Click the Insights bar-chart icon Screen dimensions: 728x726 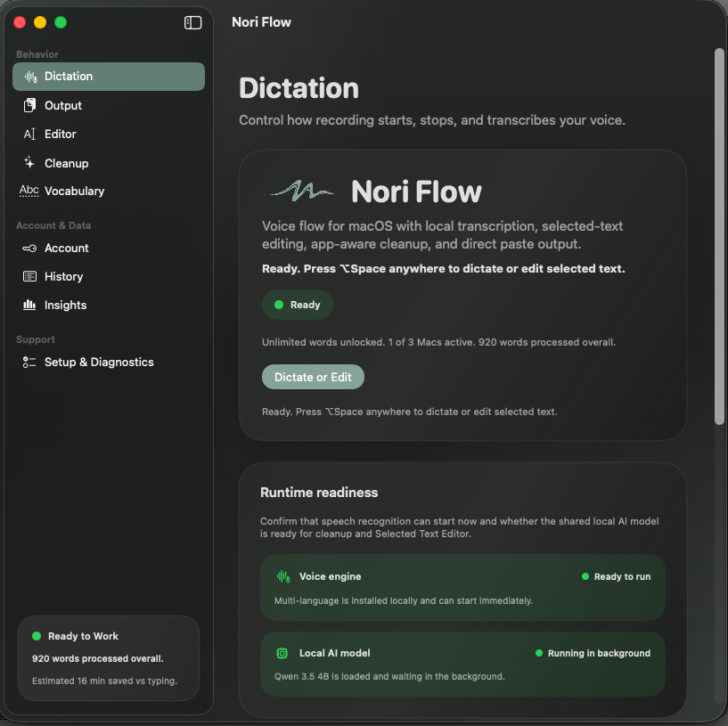point(29,305)
